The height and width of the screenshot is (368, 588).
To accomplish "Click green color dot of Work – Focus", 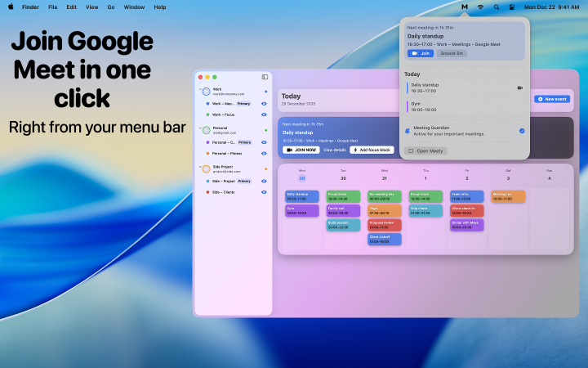I will click(x=207, y=114).
